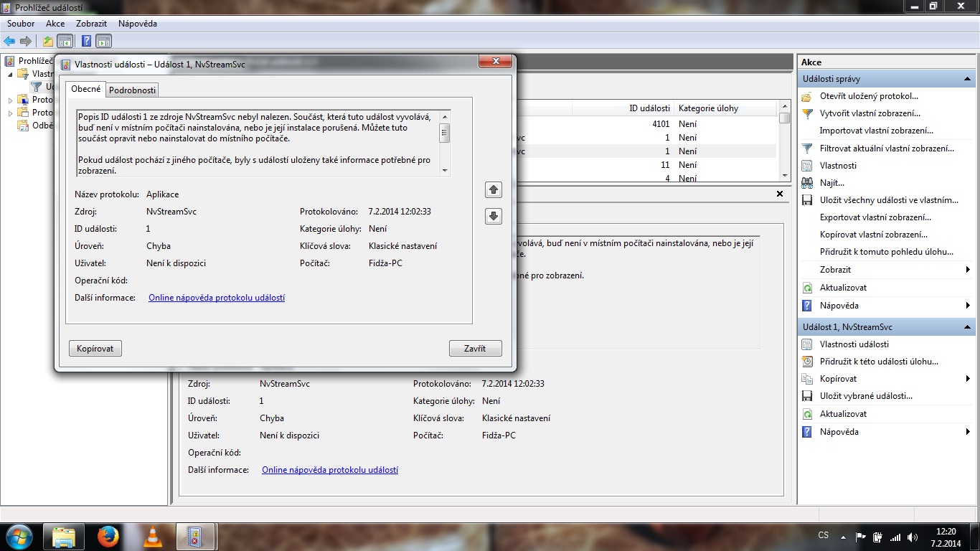Click Kopírovat vlastní zobrazení in Akce pane
The width and height of the screenshot is (980, 551).
pos(874,235)
